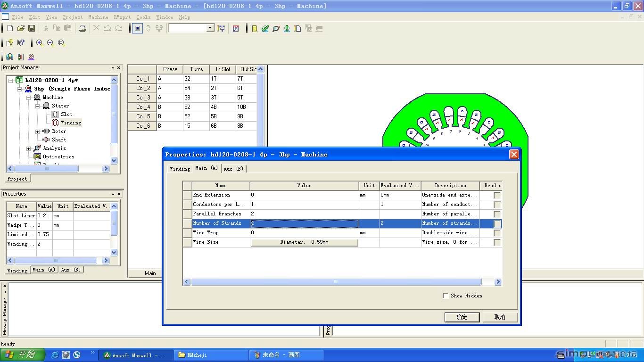
Task: Click the purple machine icon in bottom toolbar
Action: [32, 57]
